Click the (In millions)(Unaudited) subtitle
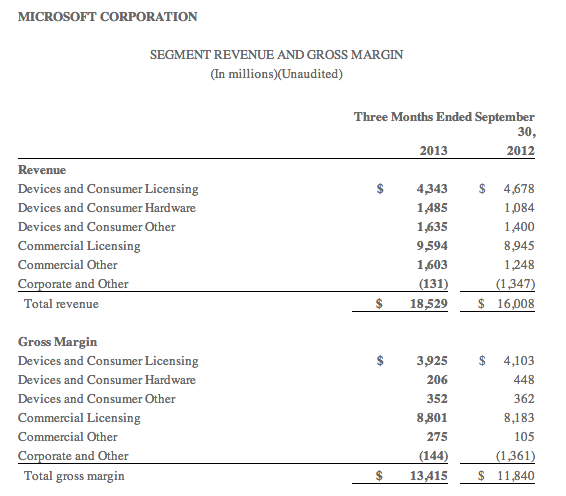 point(277,74)
